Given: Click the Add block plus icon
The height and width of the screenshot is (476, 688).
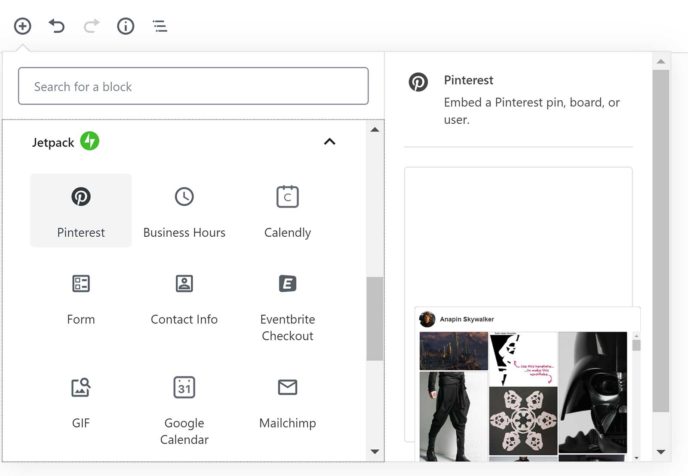Looking at the screenshot, I should click(22, 26).
